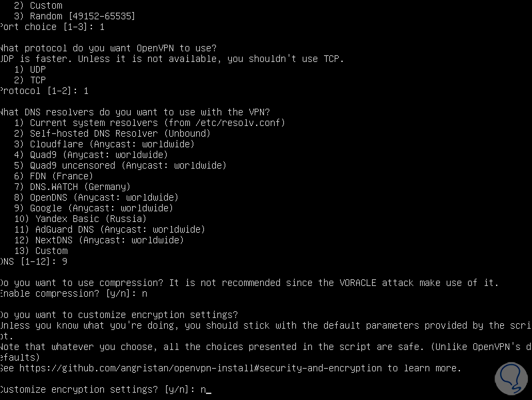The width and height of the screenshot is (532, 400).
Task: Click the AdGuard DNS option line
Action: [x=109, y=229]
